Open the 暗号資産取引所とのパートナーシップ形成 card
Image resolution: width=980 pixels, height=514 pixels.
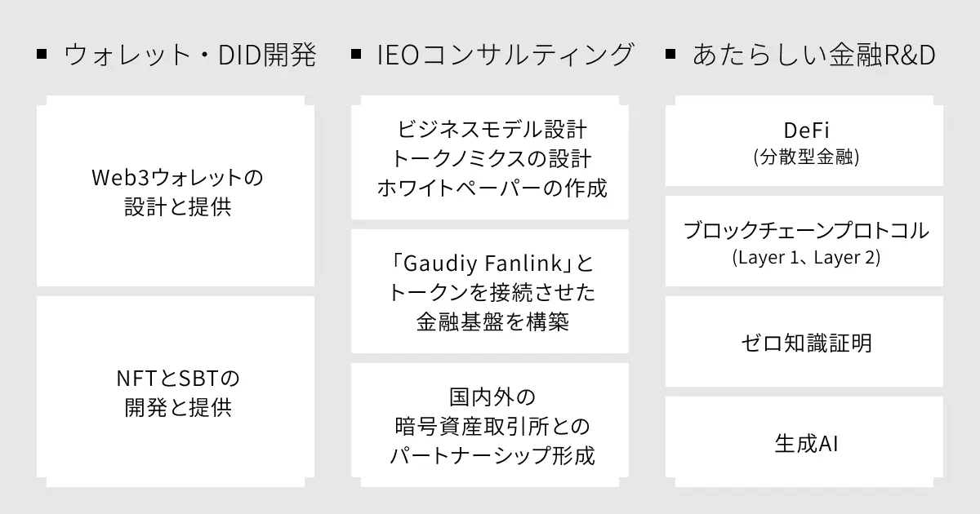pyautogui.click(x=492, y=426)
